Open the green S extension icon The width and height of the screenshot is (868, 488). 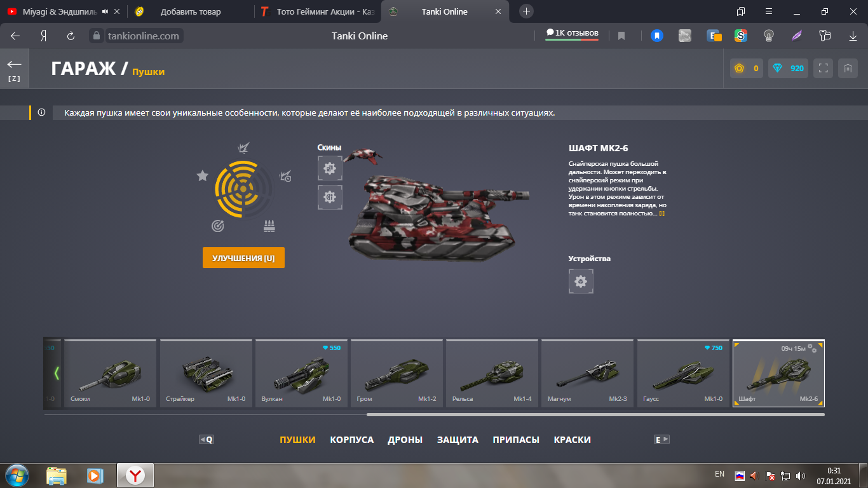[x=740, y=36]
